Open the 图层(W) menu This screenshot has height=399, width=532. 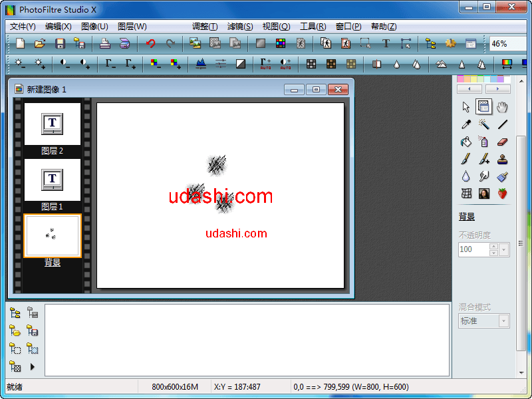click(132, 27)
